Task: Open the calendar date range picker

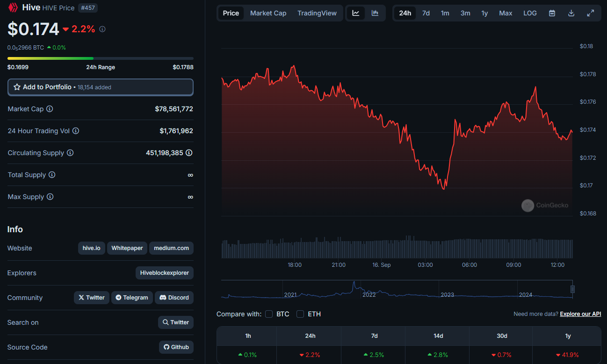Action: (x=552, y=13)
